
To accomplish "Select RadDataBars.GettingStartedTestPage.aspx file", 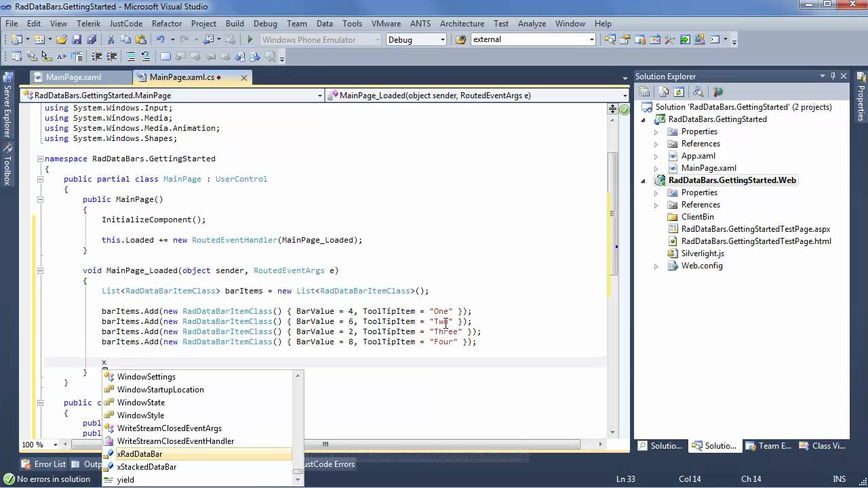I will 755,229.
